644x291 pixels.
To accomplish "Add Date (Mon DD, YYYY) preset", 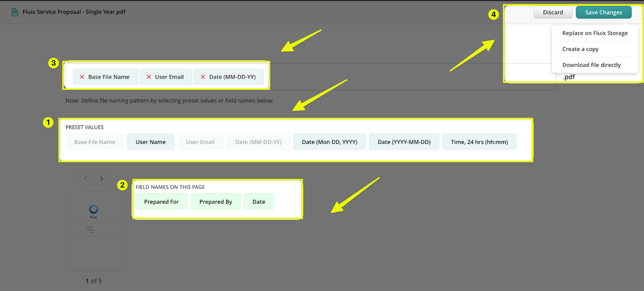I will (329, 142).
